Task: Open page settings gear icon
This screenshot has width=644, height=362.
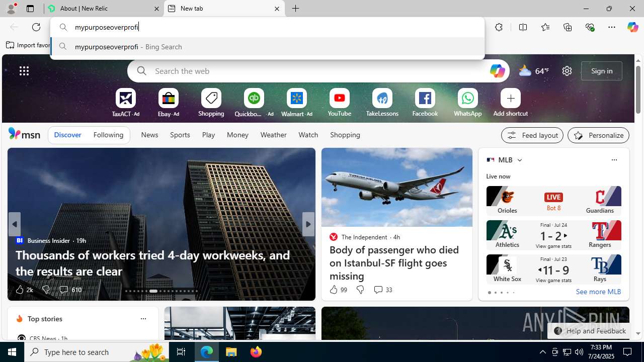Action: pyautogui.click(x=567, y=71)
